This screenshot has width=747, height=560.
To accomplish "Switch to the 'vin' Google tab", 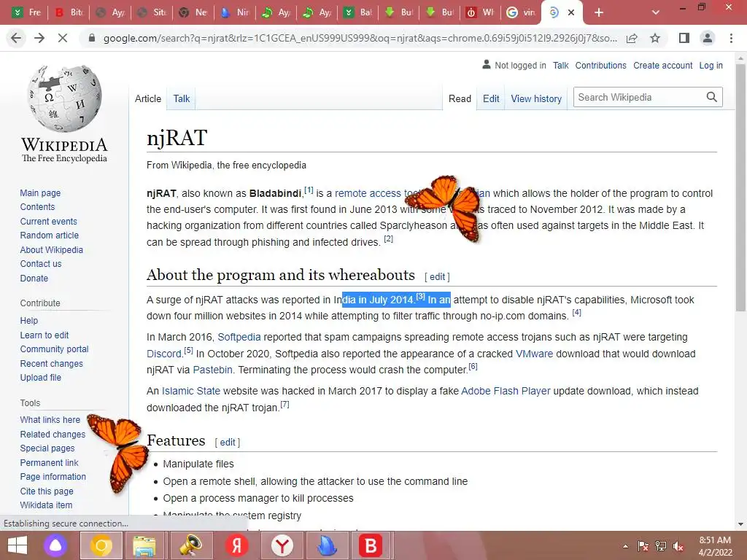I will point(522,12).
